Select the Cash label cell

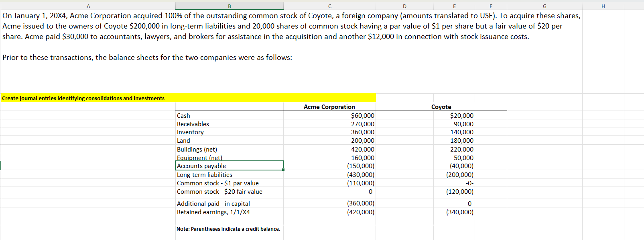pyautogui.click(x=230, y=115)
